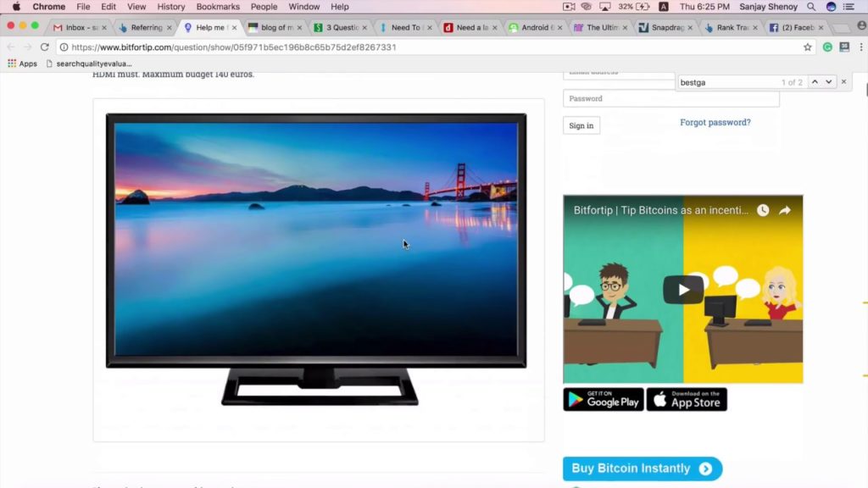Open the Bitfortip video title link

[x=661, y=210]
